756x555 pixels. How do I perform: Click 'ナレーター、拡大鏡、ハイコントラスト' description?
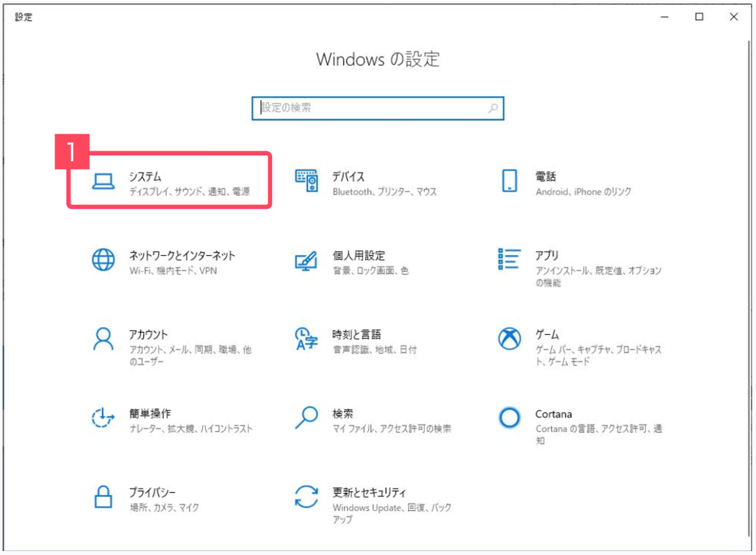[x=191, y=428]
